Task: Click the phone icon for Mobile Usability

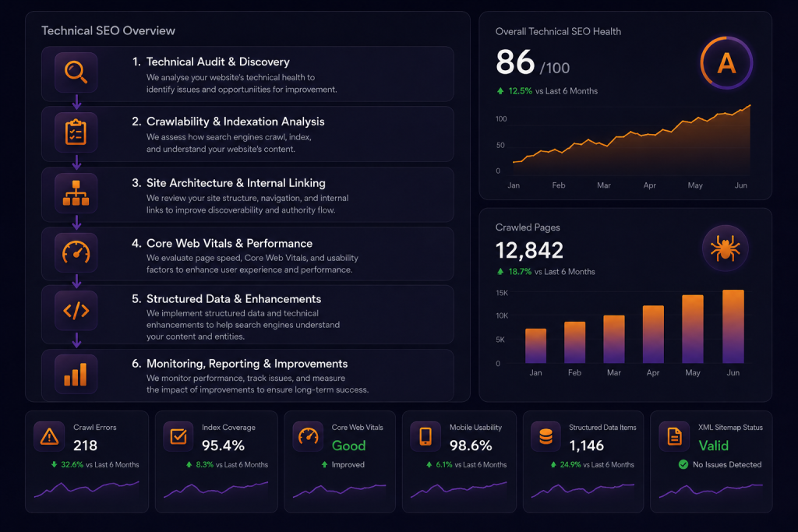Action: tap(425, 436)
